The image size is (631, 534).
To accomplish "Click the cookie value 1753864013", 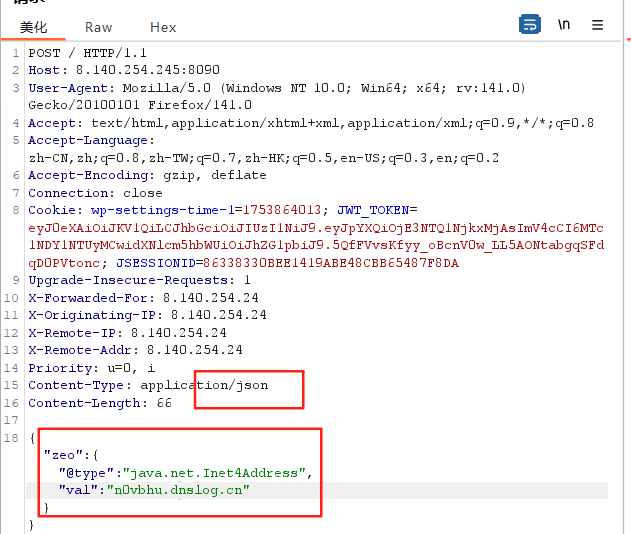I will pos(282,210).
